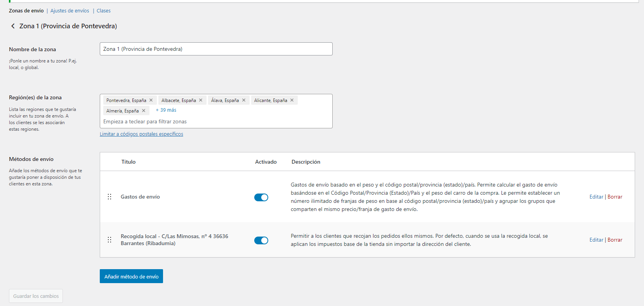The height and width of the screenshot is (306, 644).
Task: Remove Álava, España region tag
Action: [244, 100]
